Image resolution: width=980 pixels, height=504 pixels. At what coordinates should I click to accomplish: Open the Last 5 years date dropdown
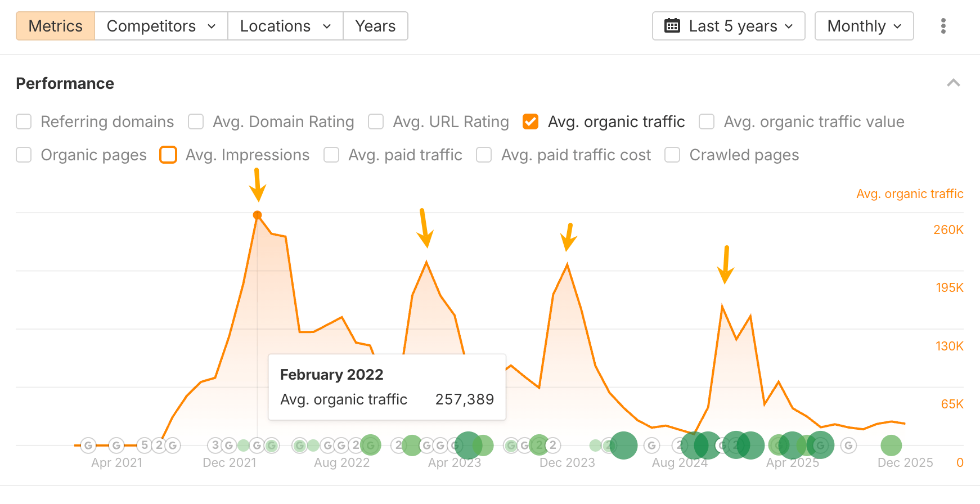pyautogui.click(x=729, y=26)
